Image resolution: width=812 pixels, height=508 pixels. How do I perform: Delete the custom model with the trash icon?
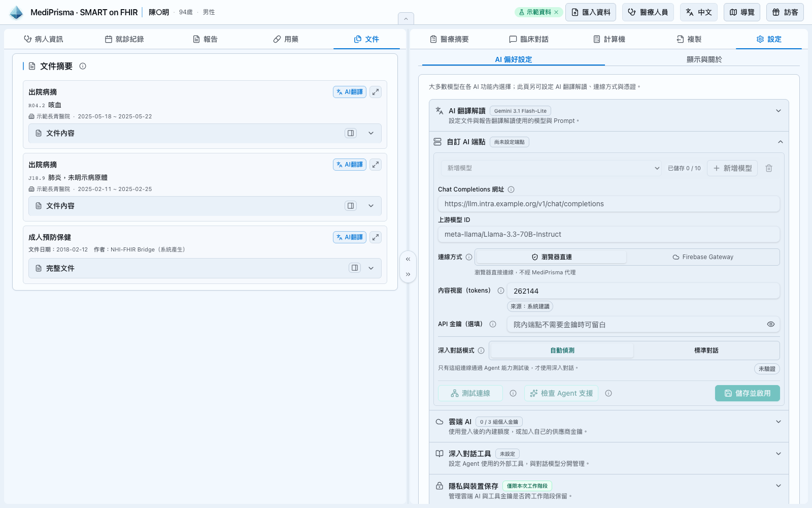click(x=769, y=168)
